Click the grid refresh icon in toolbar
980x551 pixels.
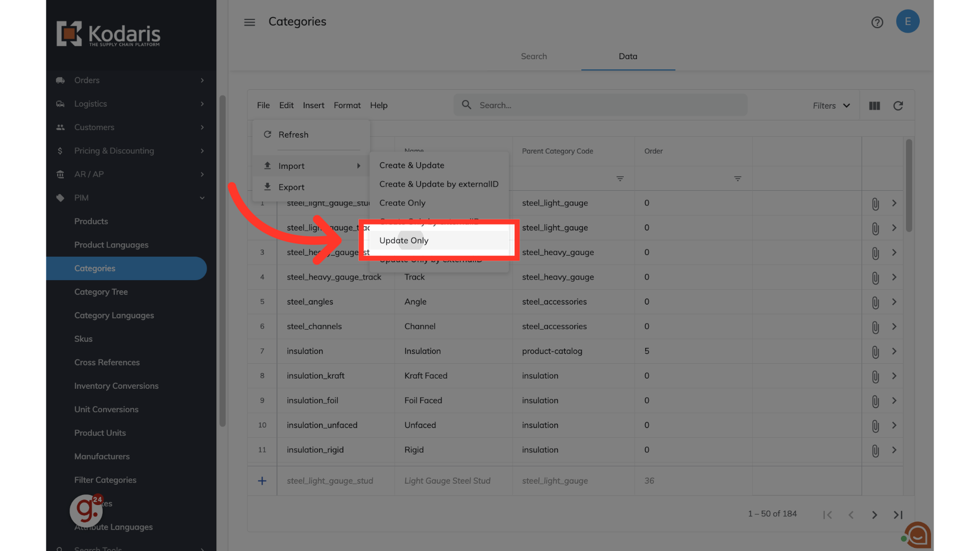pyautogui.click(x=898, y=106)
